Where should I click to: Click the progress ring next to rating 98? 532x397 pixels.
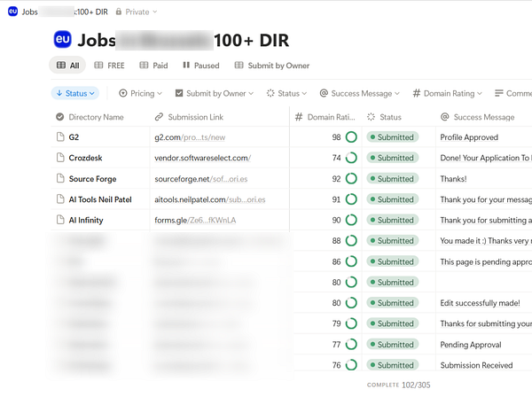point(351,137)
